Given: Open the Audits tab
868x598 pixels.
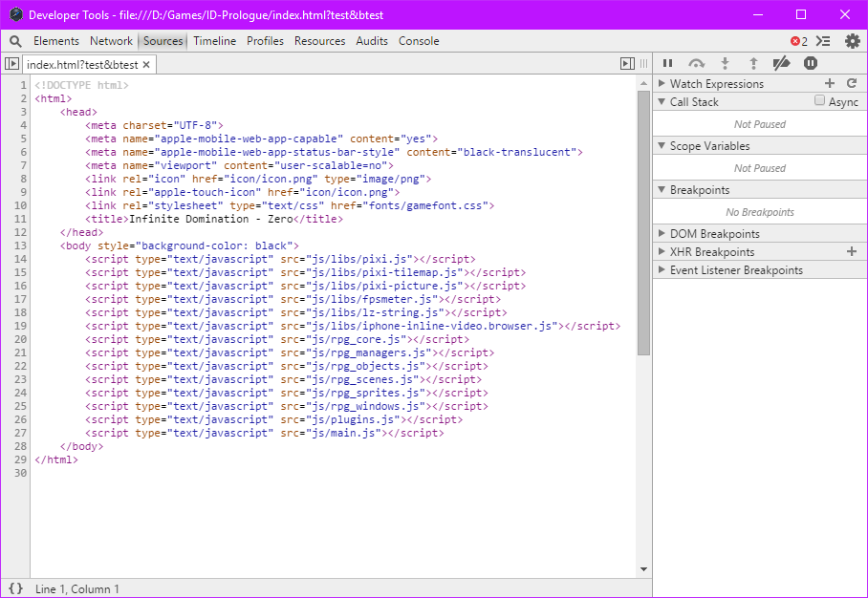Looking at the screenshot, I should click(x=372, y=41).
